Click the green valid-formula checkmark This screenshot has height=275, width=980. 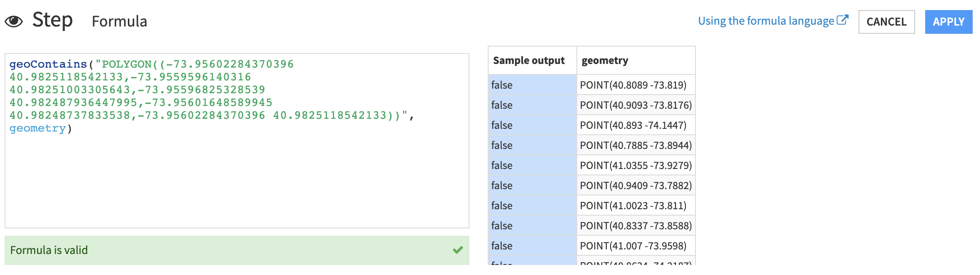458,250
